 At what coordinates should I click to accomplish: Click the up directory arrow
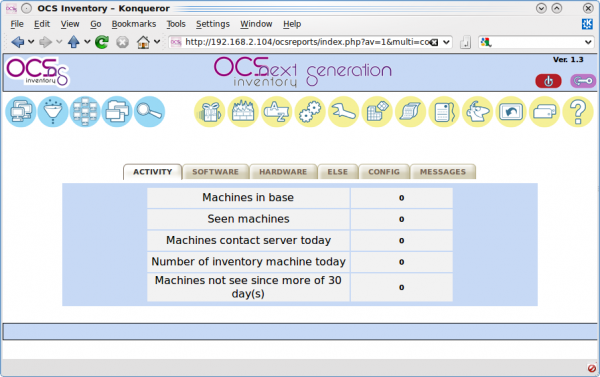(x=73, y=42)
